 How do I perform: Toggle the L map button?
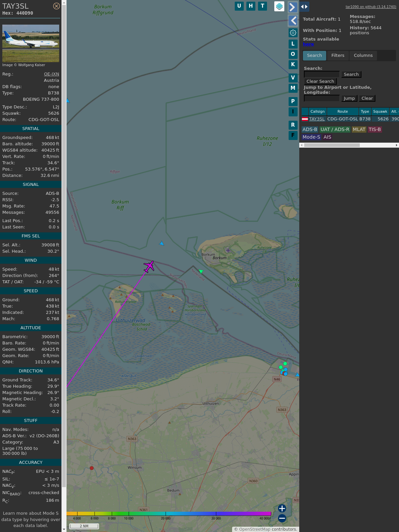click(x=293, y=44)
